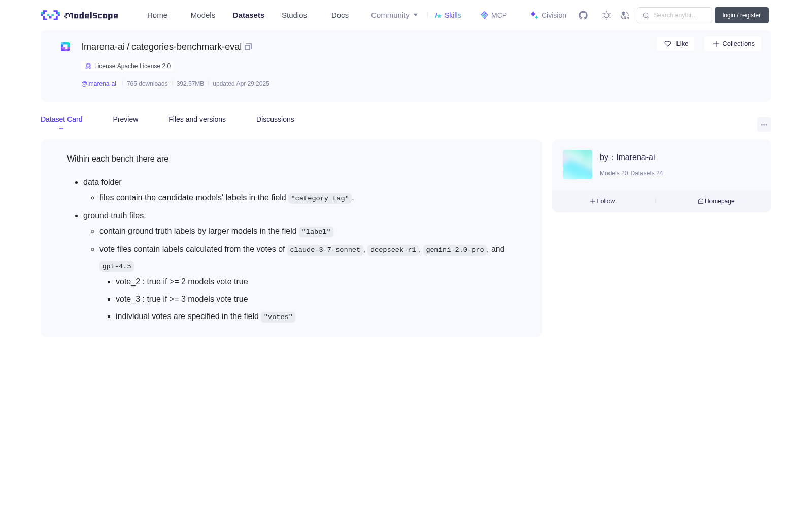Open the Files and versions tab
812x508 pixels.
tap(197, 119)
